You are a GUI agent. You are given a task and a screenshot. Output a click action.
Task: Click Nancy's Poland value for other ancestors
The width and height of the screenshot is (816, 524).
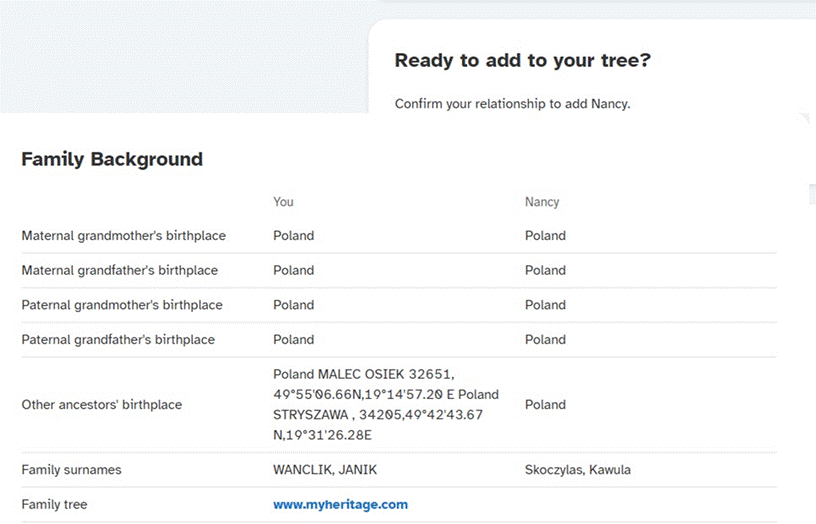545,404
